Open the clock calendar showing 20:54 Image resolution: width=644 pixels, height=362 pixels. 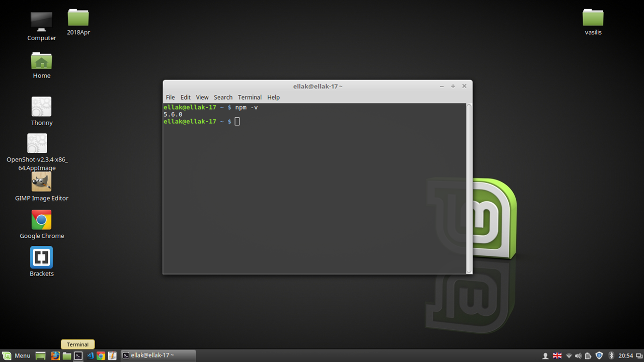tap(625, 355)
